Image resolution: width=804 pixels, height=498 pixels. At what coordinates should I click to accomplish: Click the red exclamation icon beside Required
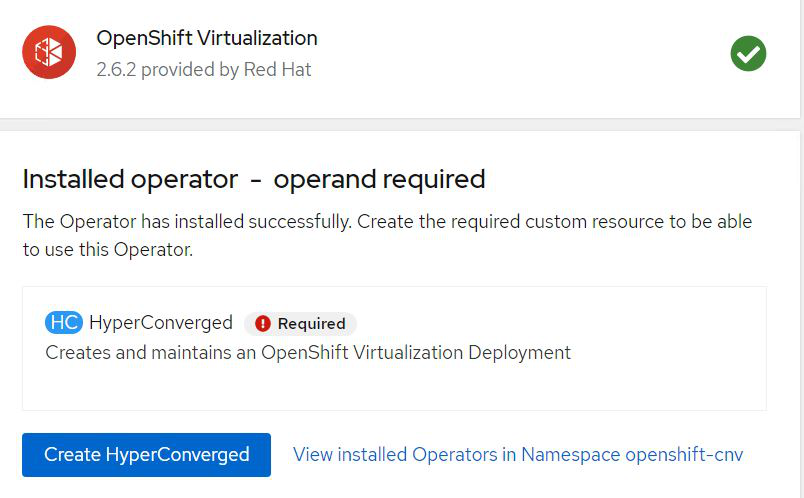click(x=263, y=324)
